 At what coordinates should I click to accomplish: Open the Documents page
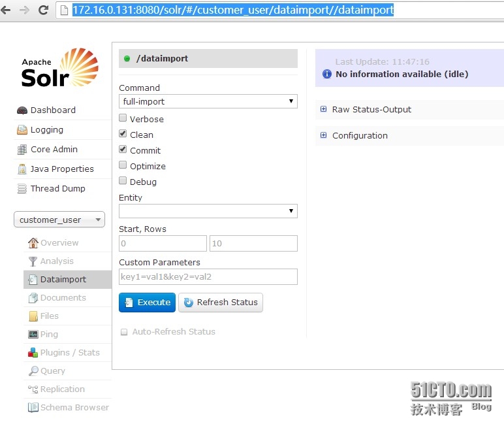point(63,298)
